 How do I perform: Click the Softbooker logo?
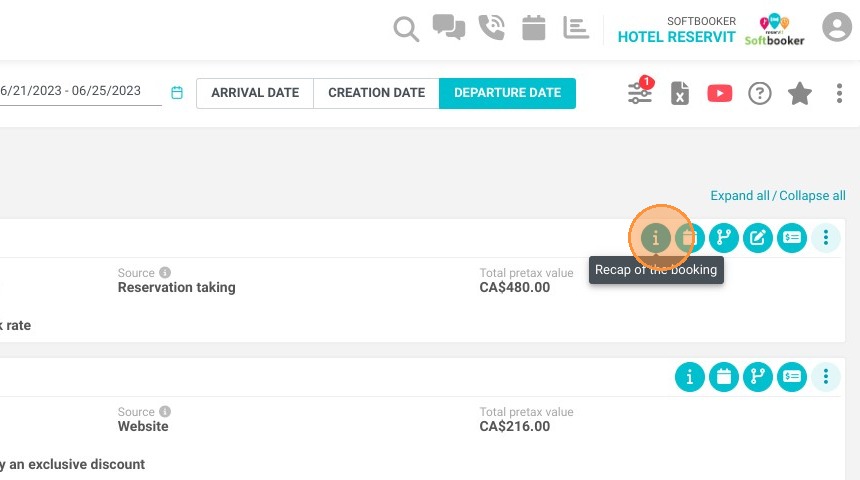tap(774, 30)
